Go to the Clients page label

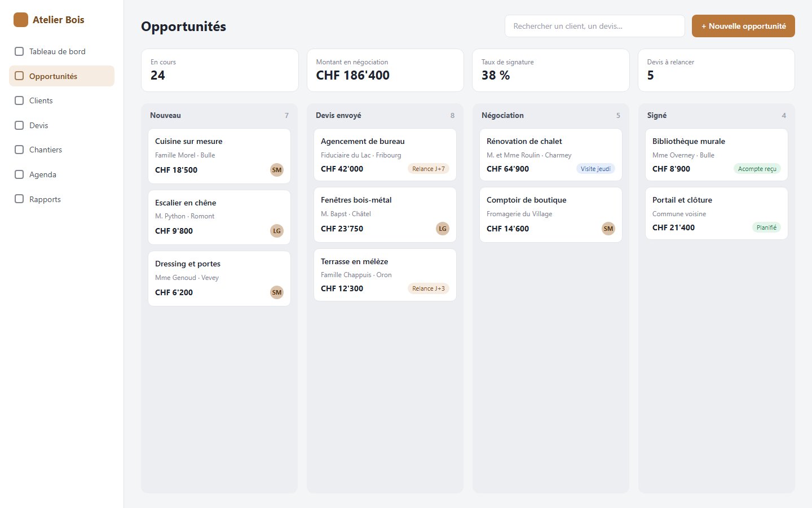point(41,100)
